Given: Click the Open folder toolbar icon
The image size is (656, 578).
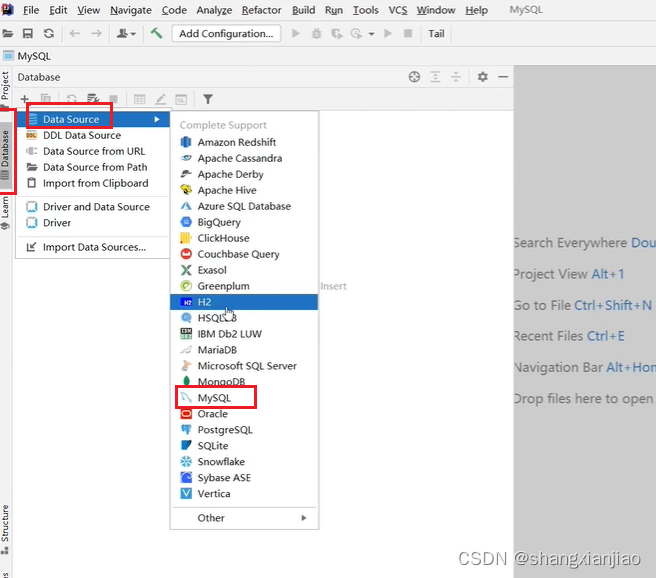Looking at the screenshot, I should (8, 33).
